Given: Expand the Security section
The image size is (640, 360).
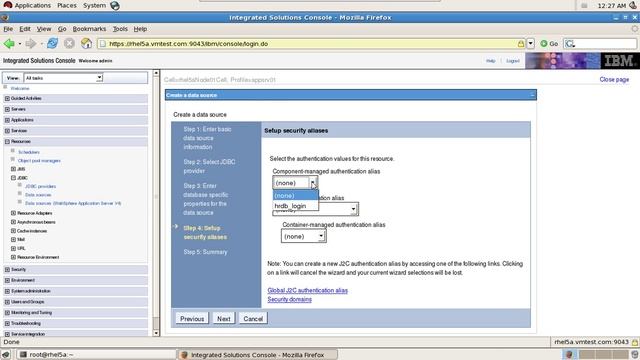Looking at the screenshot, I should click(7, 269).
